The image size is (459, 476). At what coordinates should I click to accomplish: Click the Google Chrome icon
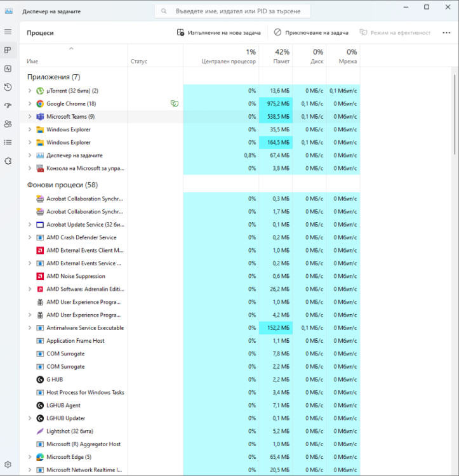coord(40,104)
